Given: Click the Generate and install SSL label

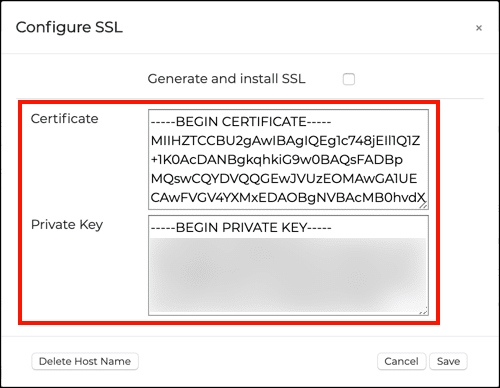Looking at the screenshot, I should point(226,79).
